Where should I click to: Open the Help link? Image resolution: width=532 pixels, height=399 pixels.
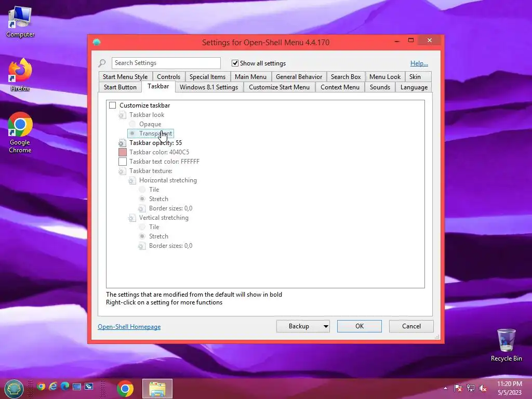[x=419, y=63]
